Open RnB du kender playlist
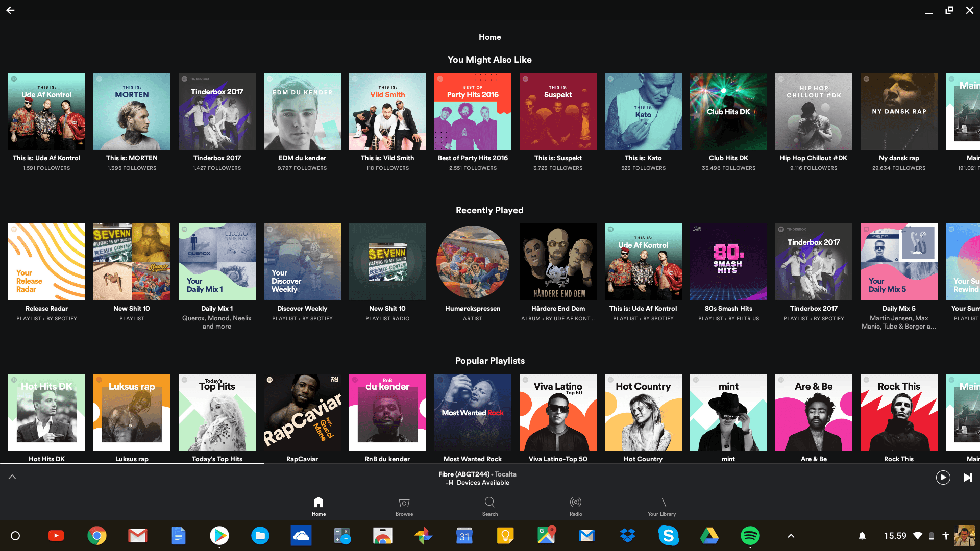 pos(387,412)
